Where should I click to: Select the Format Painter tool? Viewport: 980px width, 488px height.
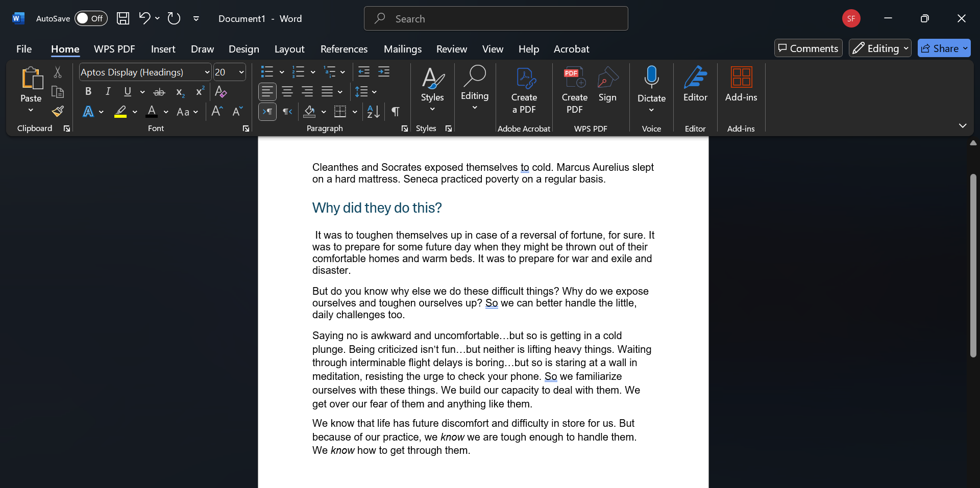[x=58, y=111]
